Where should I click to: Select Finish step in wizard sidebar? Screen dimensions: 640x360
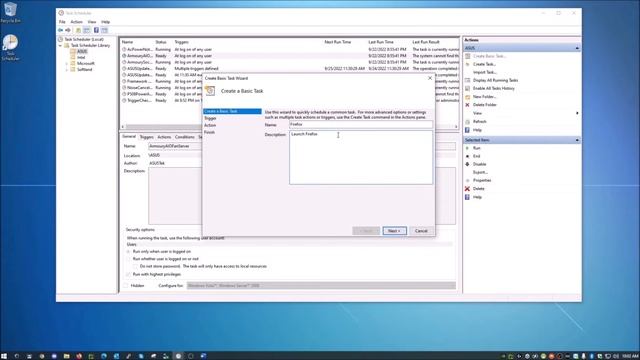click(209, 132)
